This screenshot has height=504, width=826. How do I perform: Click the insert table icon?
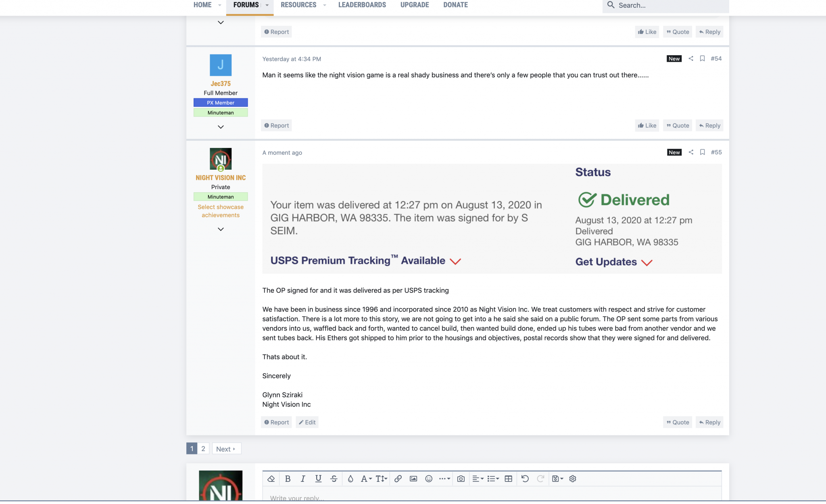[508, 479]
